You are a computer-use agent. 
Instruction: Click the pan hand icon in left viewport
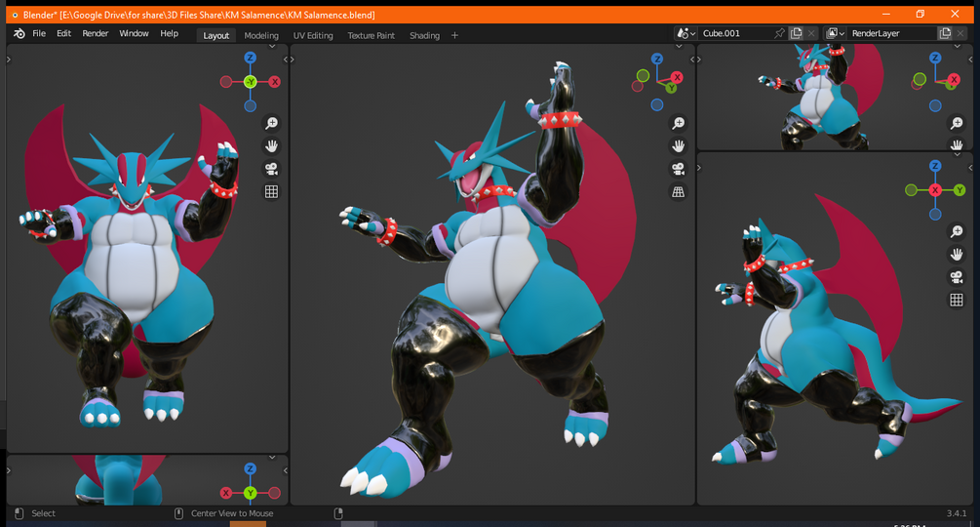point(271,146)
